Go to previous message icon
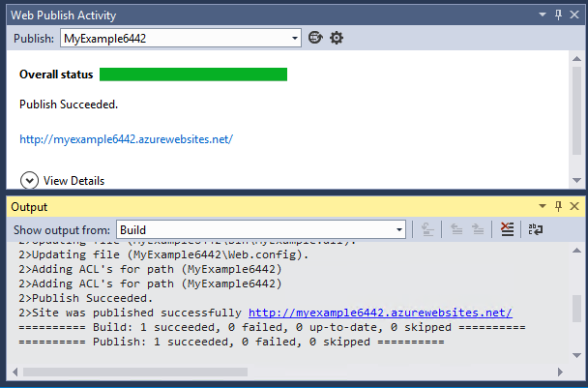 (x=456, y=229)
